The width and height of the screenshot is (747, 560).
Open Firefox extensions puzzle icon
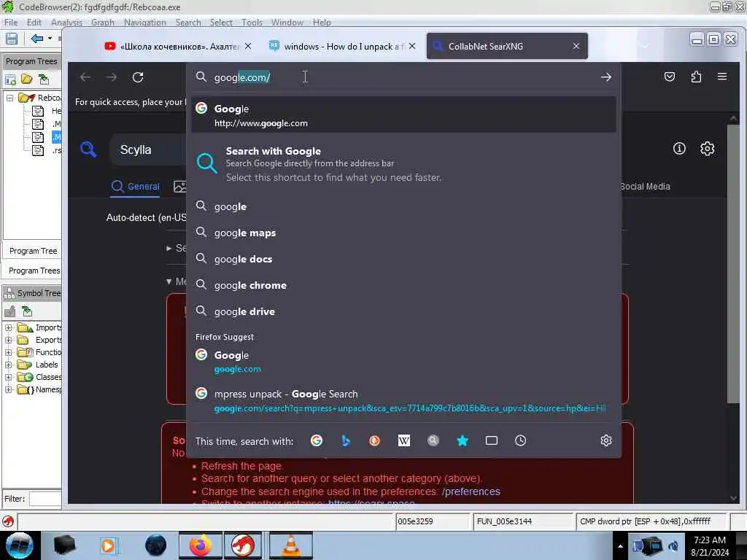point(695,77)
